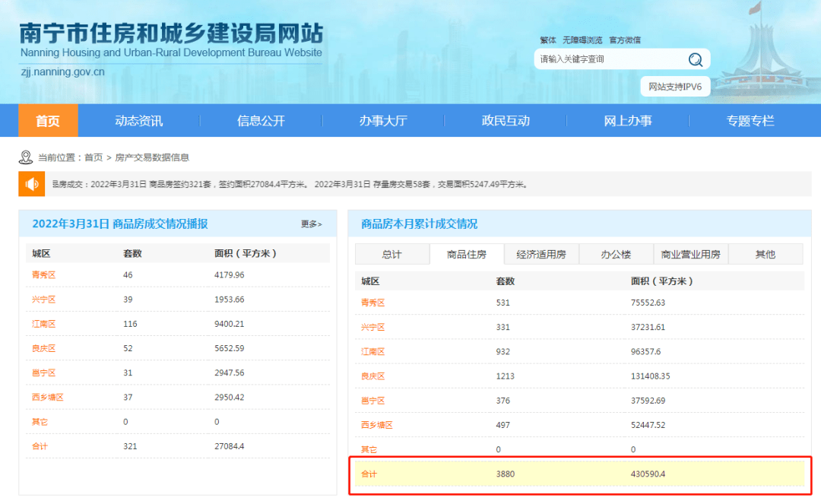Select the 经济适用房 tab
The image size is (821, 504).
[541, 255]
